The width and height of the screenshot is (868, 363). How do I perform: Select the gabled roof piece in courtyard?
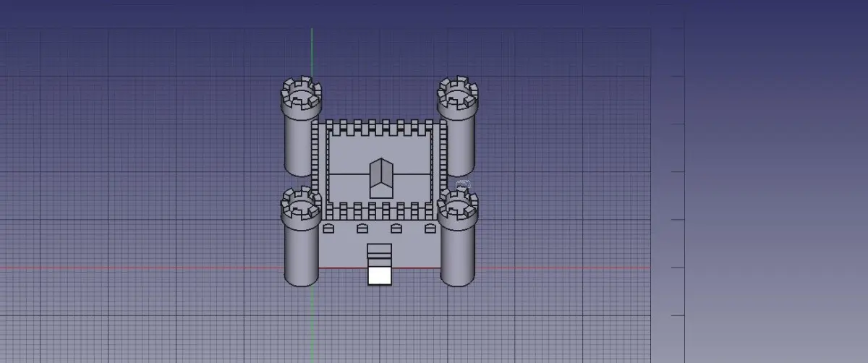(380, 177)
